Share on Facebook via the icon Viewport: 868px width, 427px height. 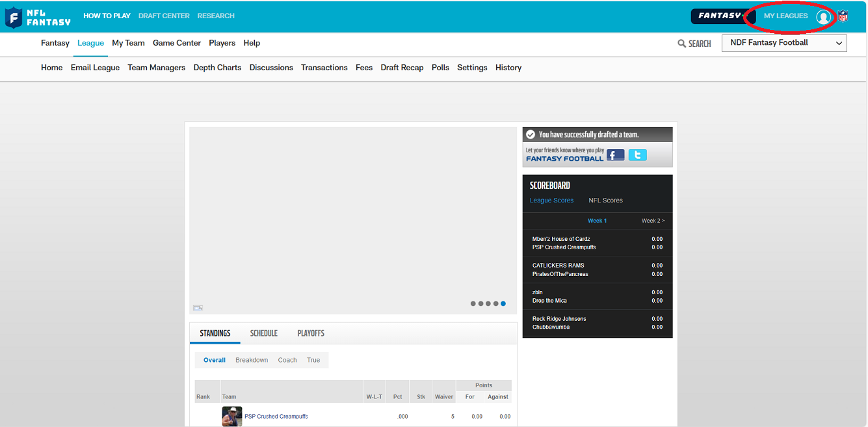click(615, 155)
